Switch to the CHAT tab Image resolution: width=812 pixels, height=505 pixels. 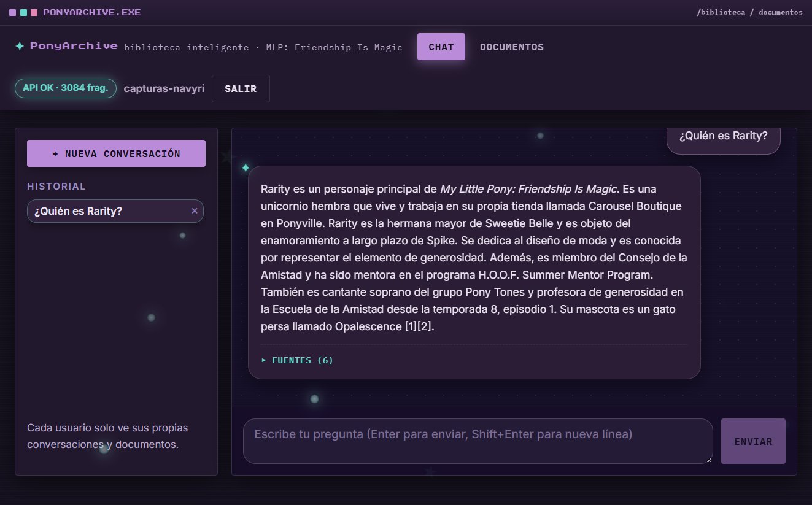[441, 47]
